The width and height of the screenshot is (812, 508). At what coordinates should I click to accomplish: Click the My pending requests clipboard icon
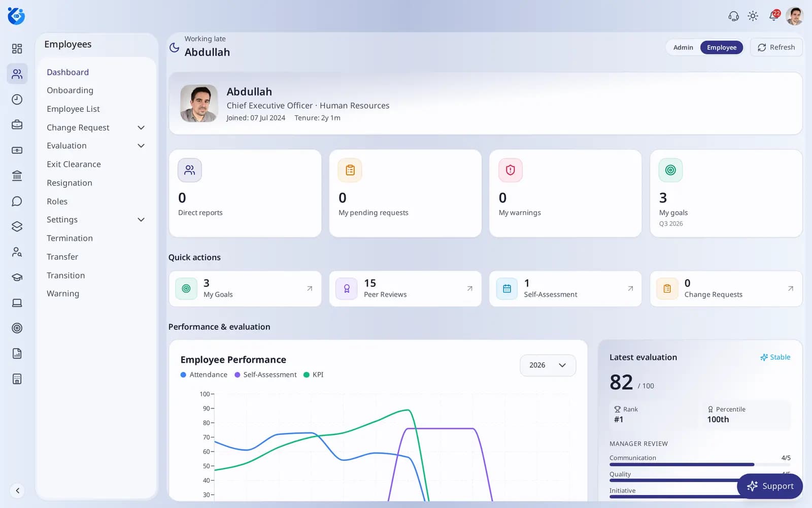point(350,170)
